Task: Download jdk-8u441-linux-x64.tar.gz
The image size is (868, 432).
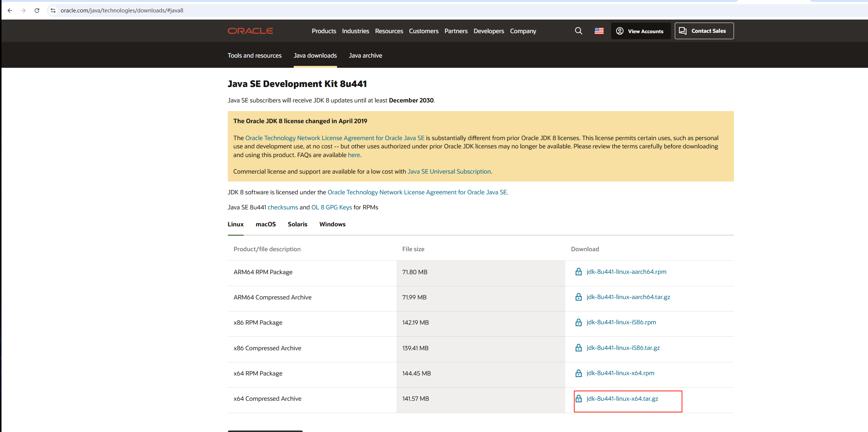Action: coord(622,398)
